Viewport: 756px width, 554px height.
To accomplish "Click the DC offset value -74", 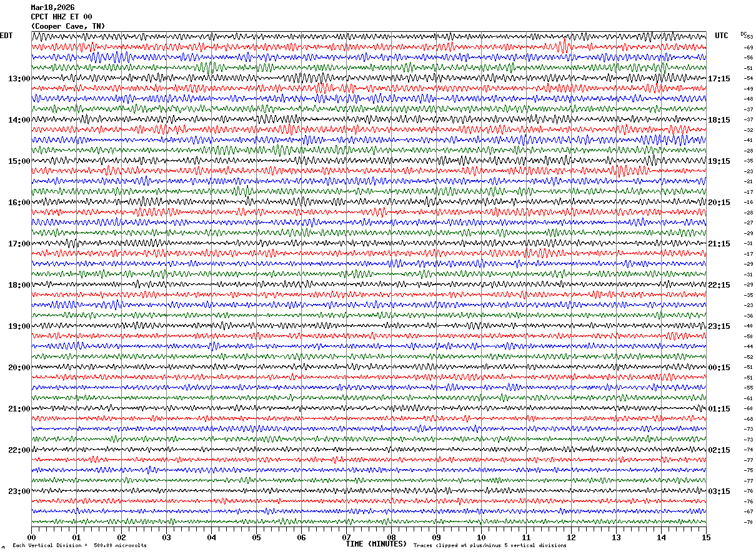I will click(x=748, y=450).
